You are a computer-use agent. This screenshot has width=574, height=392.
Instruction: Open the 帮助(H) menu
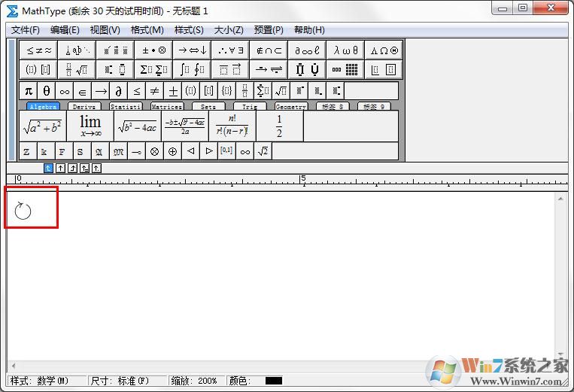click(309, 30)
